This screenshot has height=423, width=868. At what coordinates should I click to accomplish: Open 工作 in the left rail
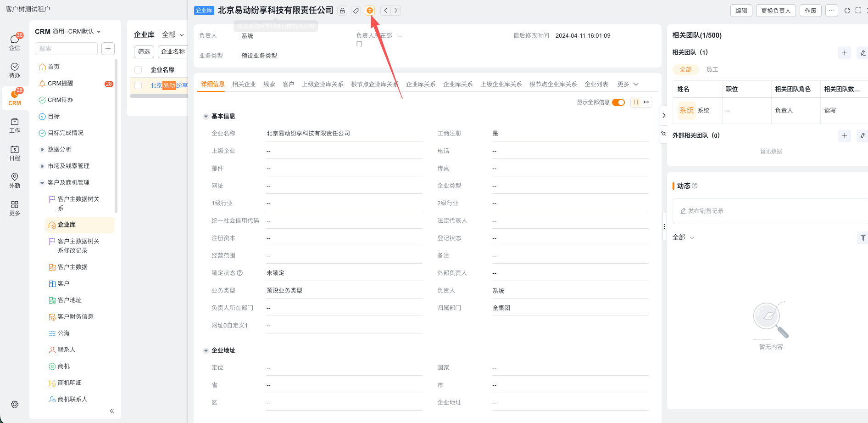[x=15, y=125]
